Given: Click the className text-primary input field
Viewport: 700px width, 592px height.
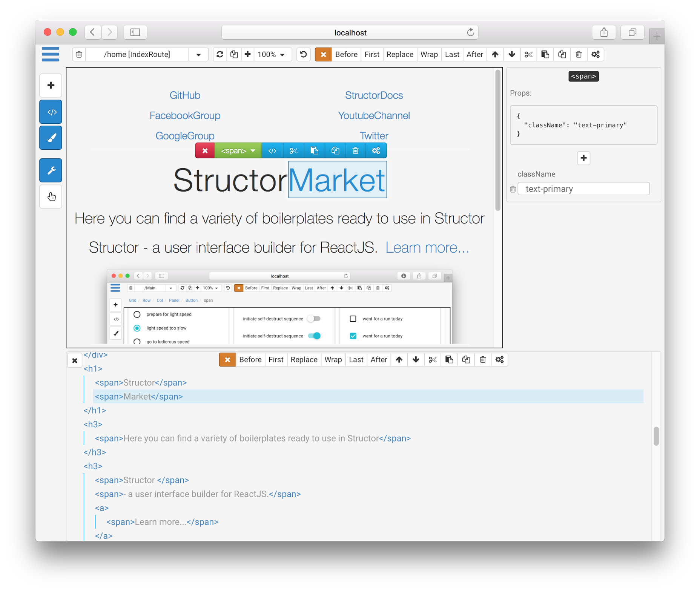Looking at the screenshot, I should (583, 189).
